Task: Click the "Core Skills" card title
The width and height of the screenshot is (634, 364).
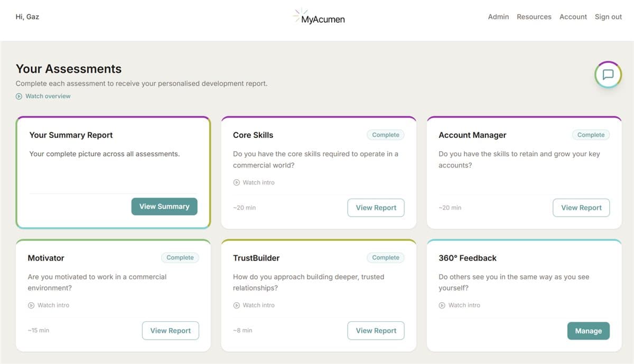Action: (x=253, y=135)
